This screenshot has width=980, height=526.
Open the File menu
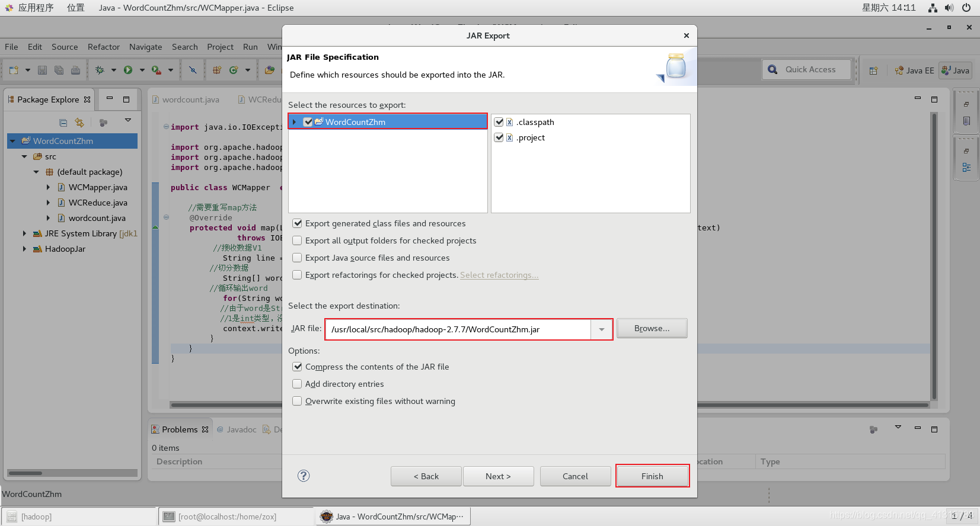11,47
